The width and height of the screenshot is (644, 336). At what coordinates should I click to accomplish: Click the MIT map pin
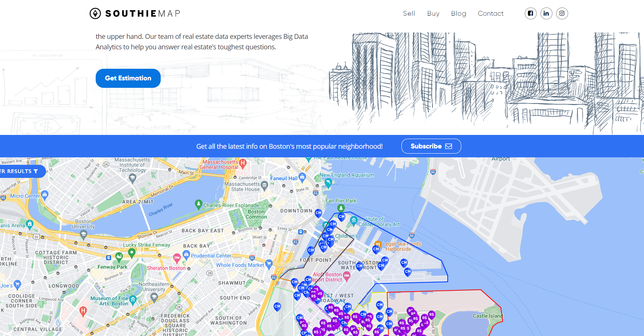(x=132, y=178)
